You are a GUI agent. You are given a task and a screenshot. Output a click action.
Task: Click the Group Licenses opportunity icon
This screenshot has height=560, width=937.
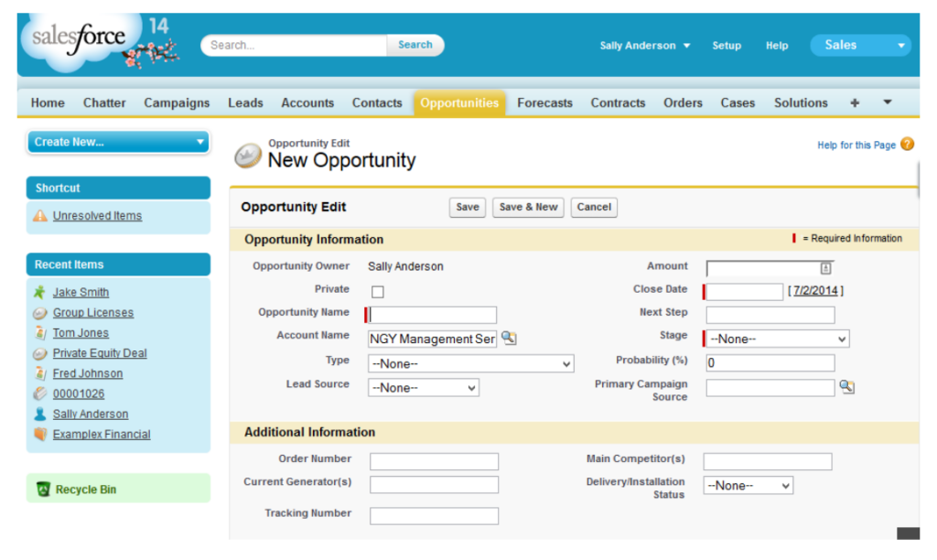pyautogui.click(x=39, y=313)
